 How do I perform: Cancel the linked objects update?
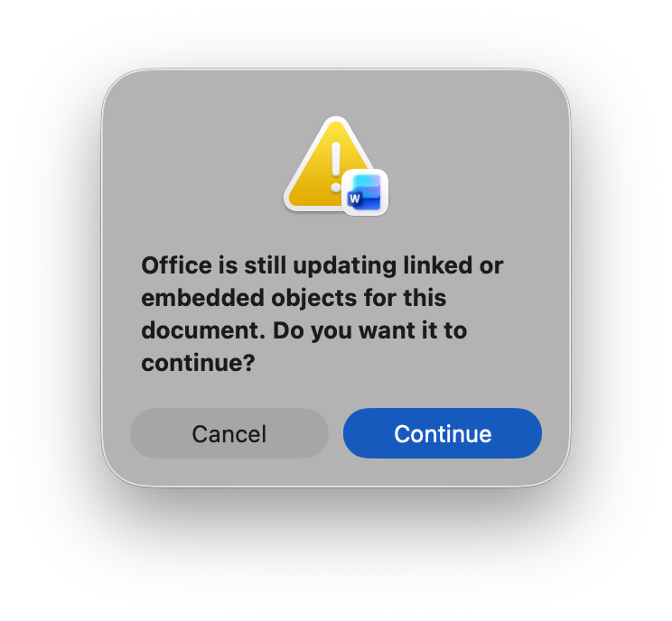tap(229, 433)
